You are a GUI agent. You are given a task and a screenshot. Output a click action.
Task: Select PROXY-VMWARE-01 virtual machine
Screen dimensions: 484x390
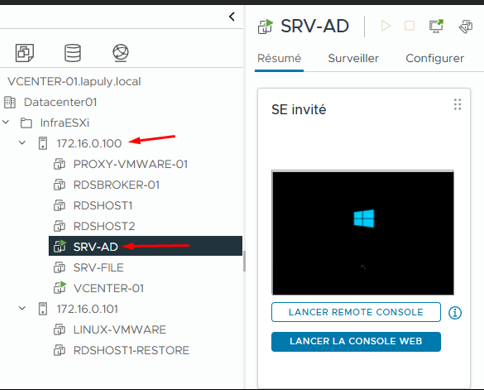pos(131,164)
